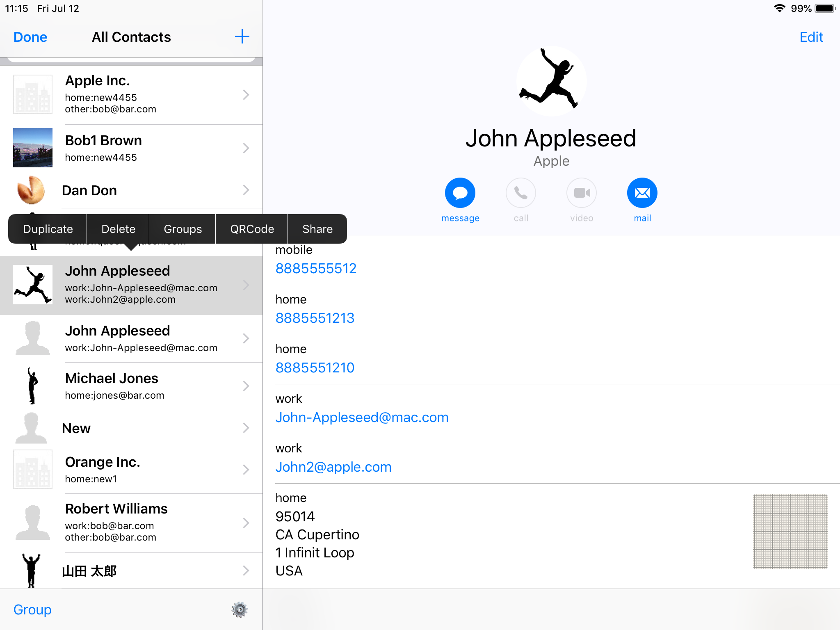Call home number 8885551210
840x630 pixels.
[x=315, y=367]
